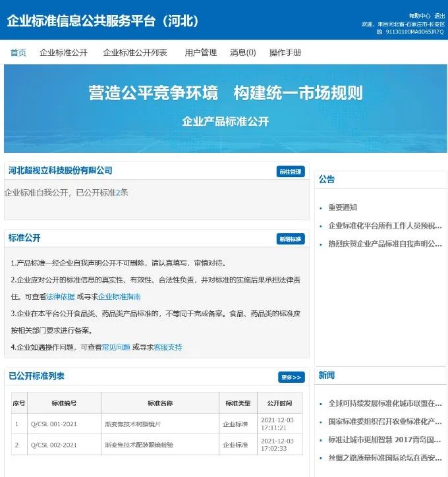Open 企业标准公开列表 menu item
The image size is (448, 477).
point(135,53)
